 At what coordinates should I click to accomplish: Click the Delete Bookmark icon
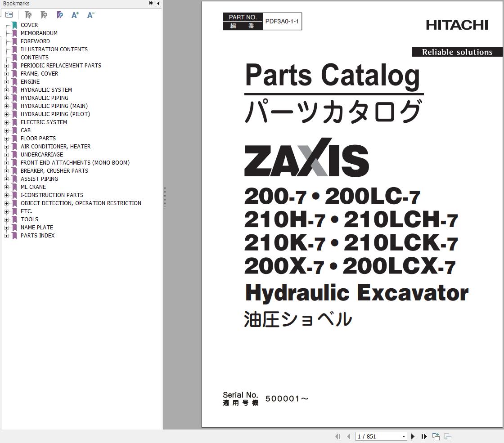(x=28, y=15)
